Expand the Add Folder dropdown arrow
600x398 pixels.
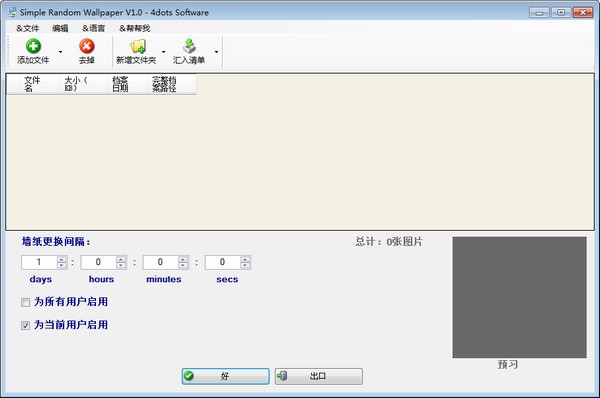(163, 52)
